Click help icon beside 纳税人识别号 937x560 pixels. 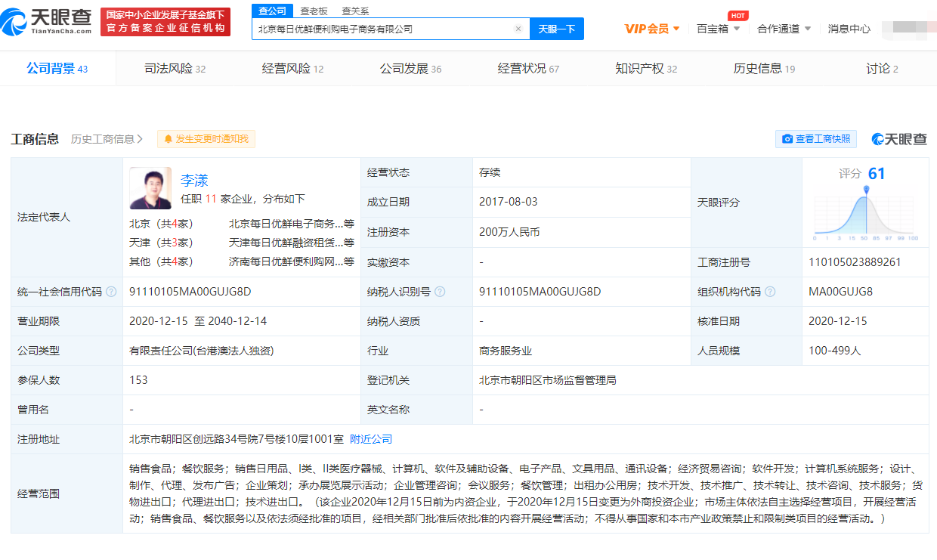point(440,292)
